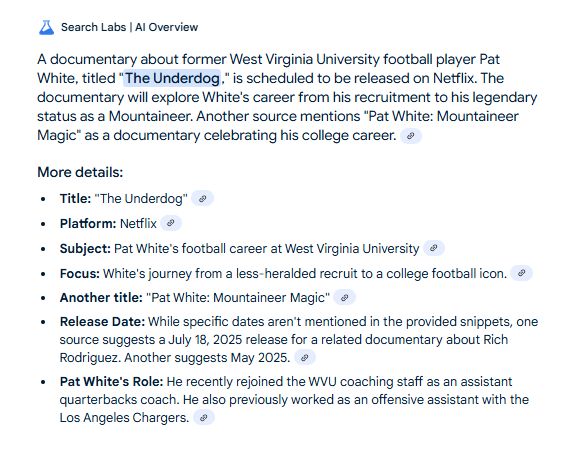This screenshot has width=566, height=461.
Task: Select the bold 'Release Date:' label
Action: click(103, 322)
